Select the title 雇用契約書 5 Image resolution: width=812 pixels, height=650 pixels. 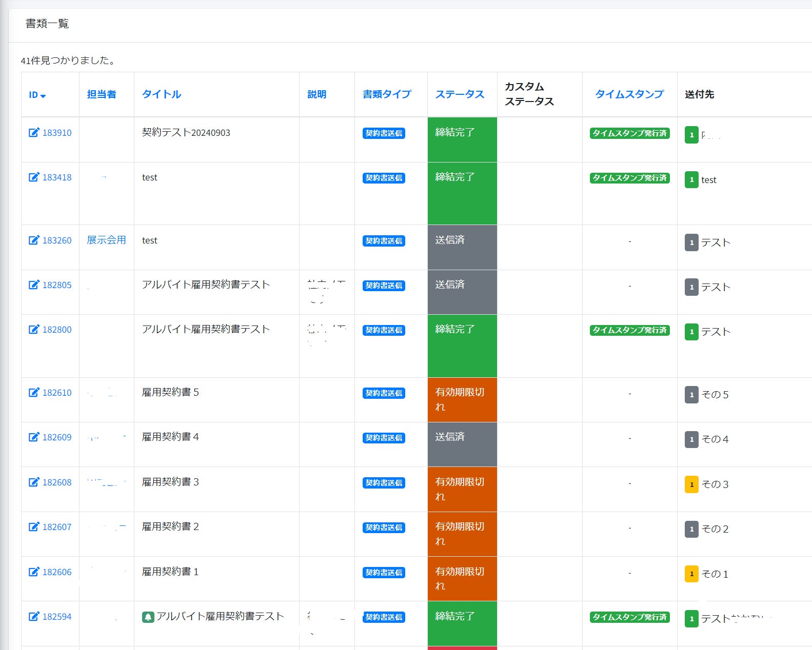pos(170,392)
